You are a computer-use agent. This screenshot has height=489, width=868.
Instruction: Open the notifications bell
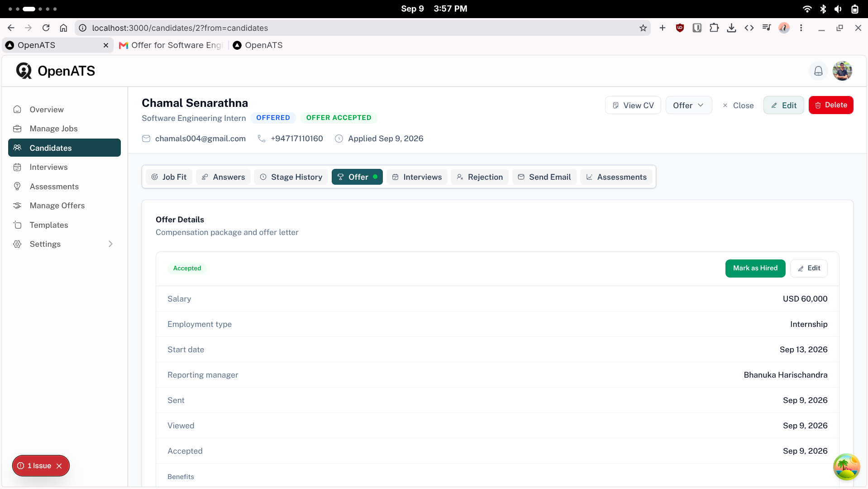pyautogui.click(x=818, y=71)
